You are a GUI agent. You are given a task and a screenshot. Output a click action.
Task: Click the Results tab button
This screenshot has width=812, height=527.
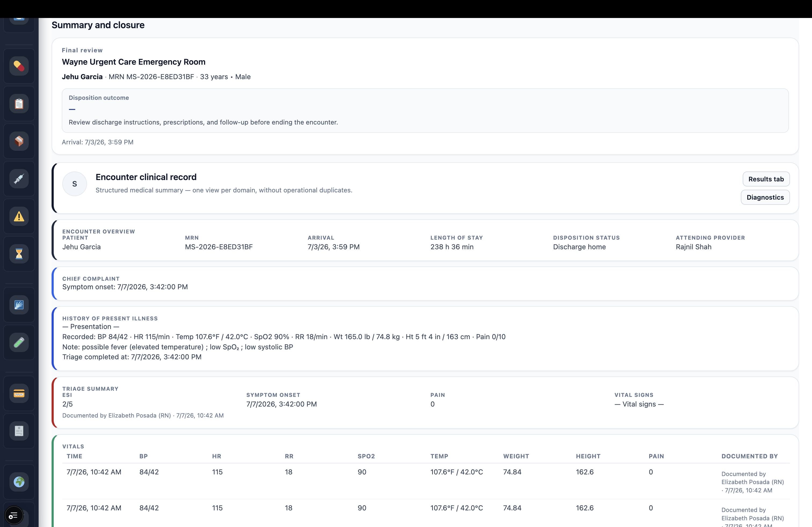[766, 179]
